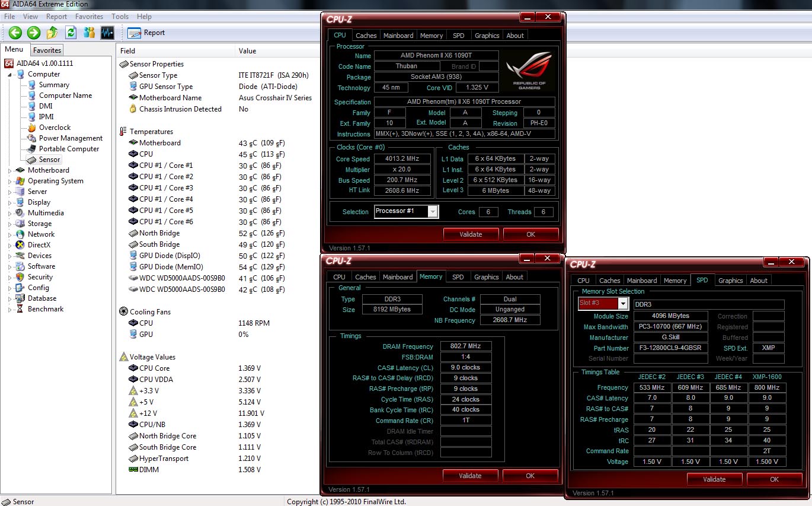Open the Mainboard tab in the CPU-Z window showing Memory

point(398,277)
